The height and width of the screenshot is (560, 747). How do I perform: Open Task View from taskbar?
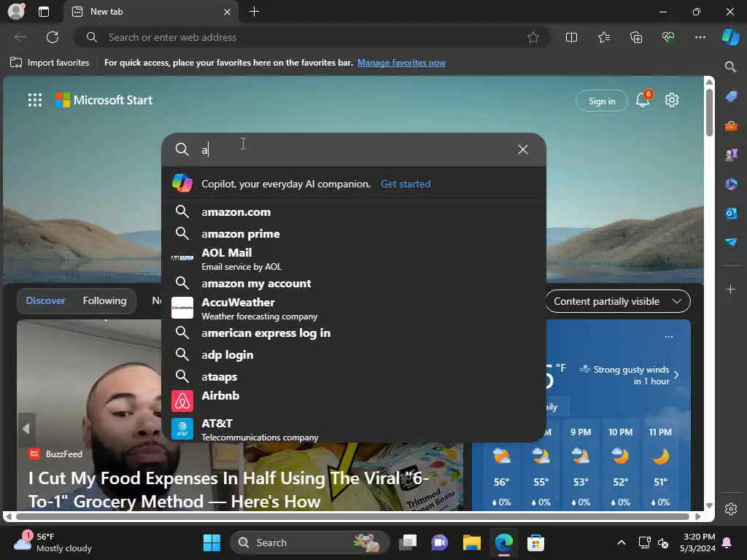(408, 542)
